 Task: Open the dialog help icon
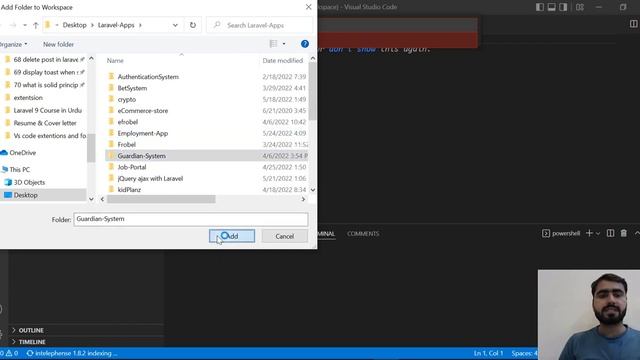pos(305,44)
